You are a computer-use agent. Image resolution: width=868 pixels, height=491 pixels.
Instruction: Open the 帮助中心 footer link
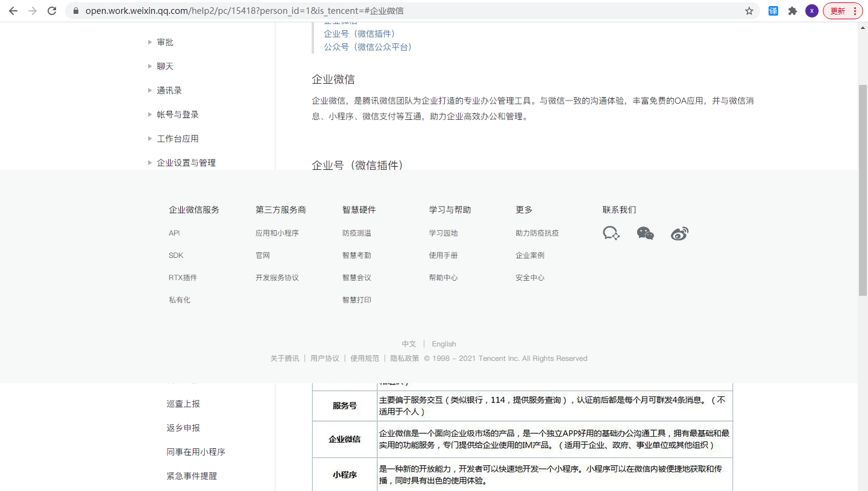tap(444, 278)
